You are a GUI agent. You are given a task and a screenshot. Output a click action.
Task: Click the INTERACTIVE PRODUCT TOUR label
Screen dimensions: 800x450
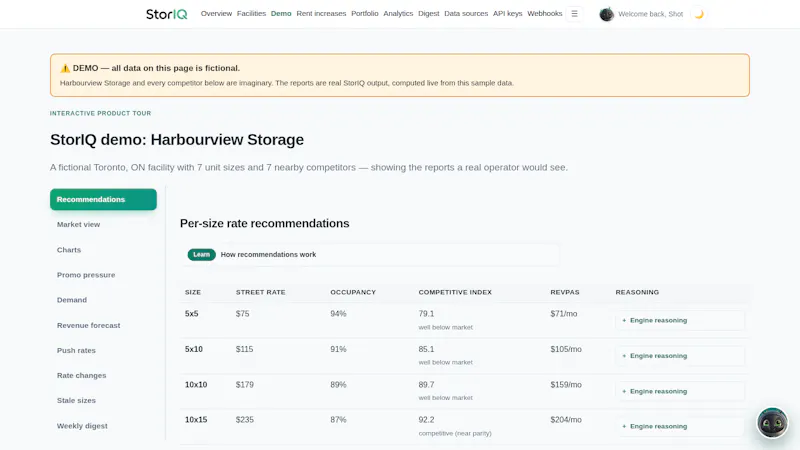[101, 113]
